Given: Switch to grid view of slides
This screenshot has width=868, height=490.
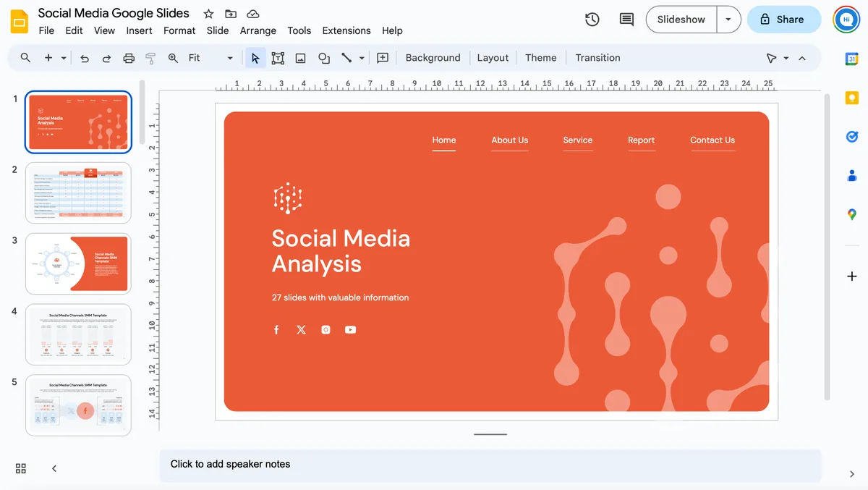Looking at the screenshot, I should coord(21,468).
